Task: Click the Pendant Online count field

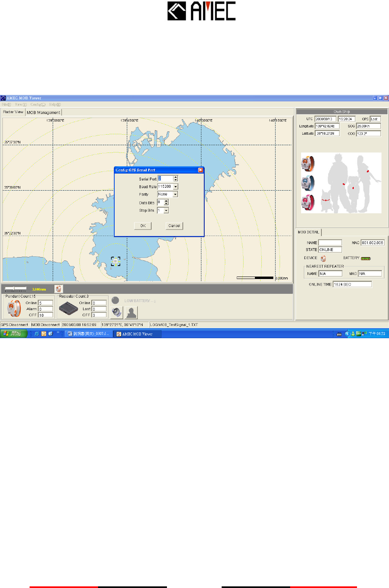Action: click(46, 303)
